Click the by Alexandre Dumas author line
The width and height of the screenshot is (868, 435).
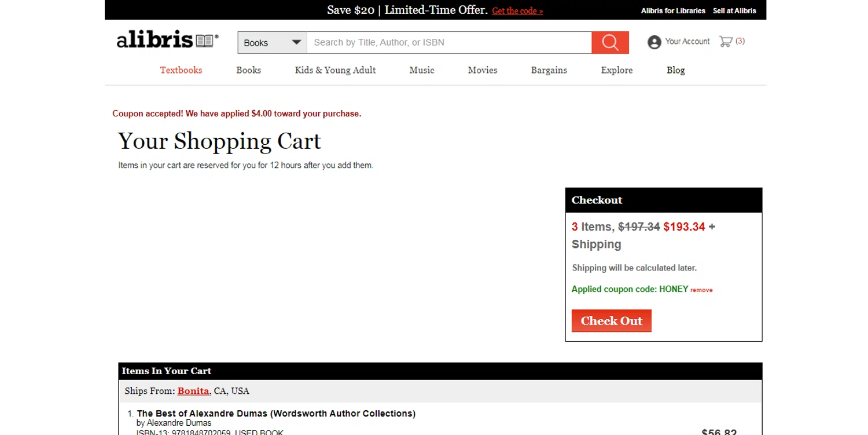click(x=174, y=423)
